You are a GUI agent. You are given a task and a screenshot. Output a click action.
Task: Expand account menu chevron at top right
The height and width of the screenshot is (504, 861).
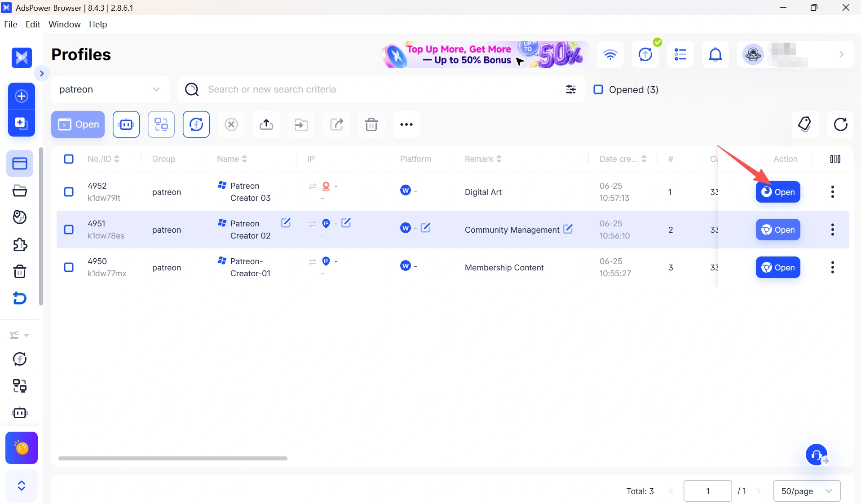pyautogui.click(x=841, y=54)
